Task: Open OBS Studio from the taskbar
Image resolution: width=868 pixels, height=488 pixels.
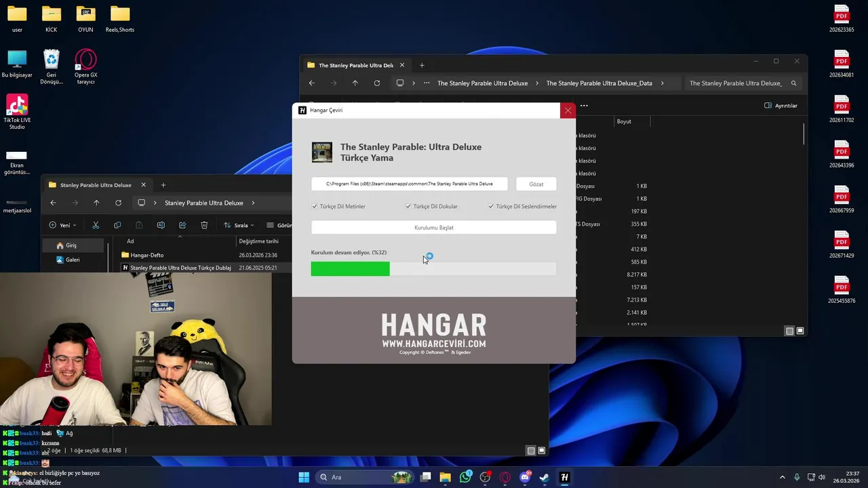Action: (x=485, y=477)
